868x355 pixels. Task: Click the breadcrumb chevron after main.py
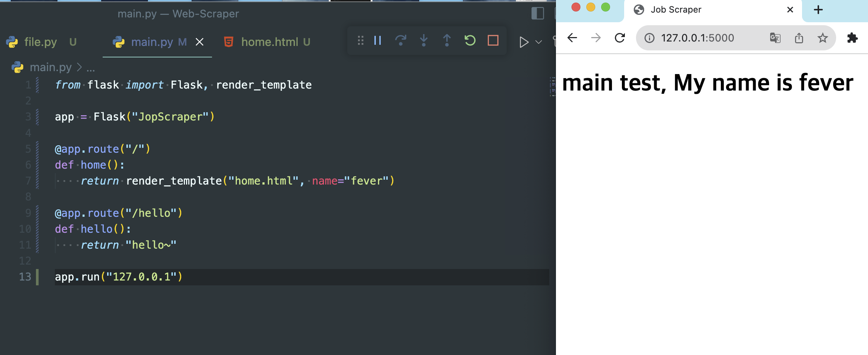tap(79, 67)
